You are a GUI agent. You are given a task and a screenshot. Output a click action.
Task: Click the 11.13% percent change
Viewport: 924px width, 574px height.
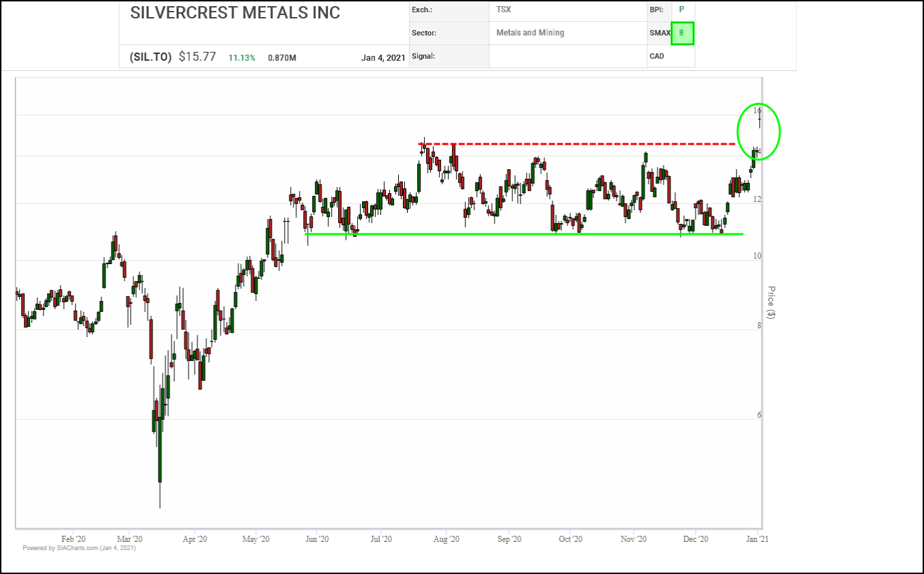[x=242, y=58]
